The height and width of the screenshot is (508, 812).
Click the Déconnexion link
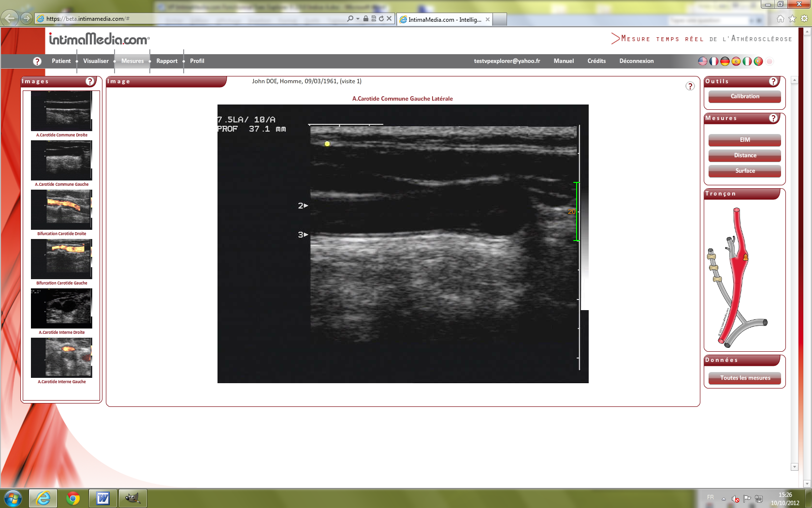point(636,61)
